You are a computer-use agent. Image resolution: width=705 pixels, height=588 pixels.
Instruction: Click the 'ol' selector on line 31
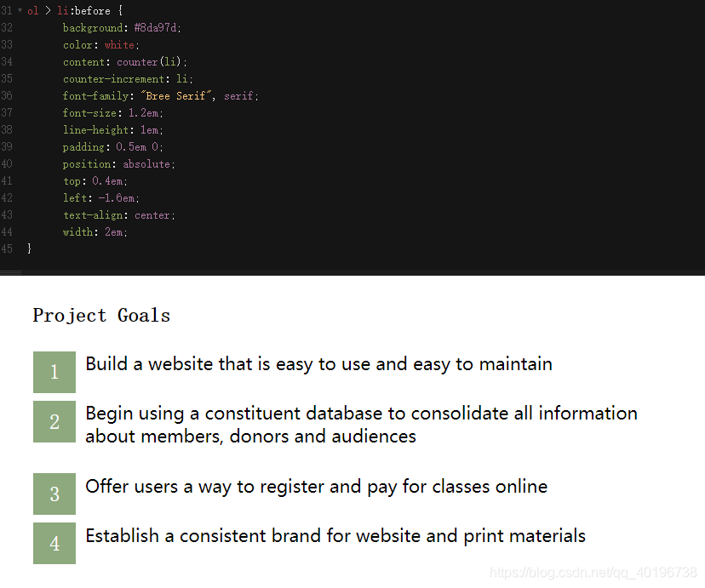pyautogui.click(x=33, y=11)
